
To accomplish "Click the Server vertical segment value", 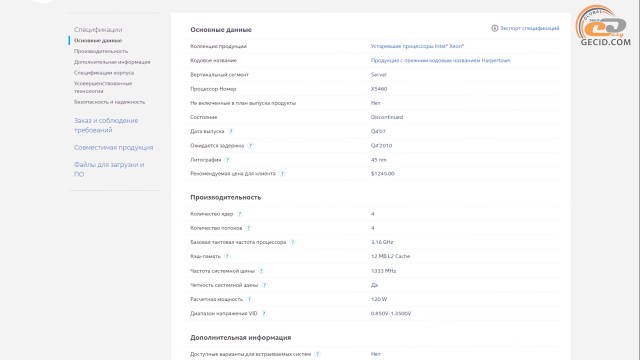I will point(379,75).
